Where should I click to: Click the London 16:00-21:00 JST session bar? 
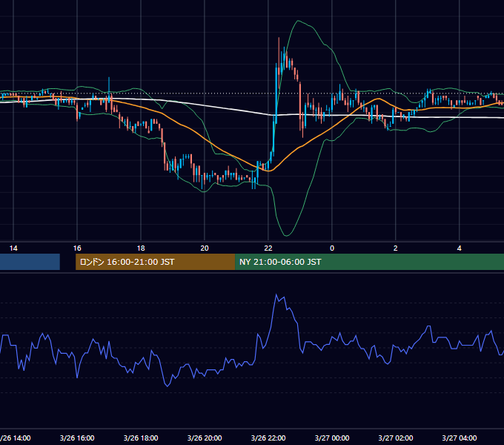(x=155, y=262)
